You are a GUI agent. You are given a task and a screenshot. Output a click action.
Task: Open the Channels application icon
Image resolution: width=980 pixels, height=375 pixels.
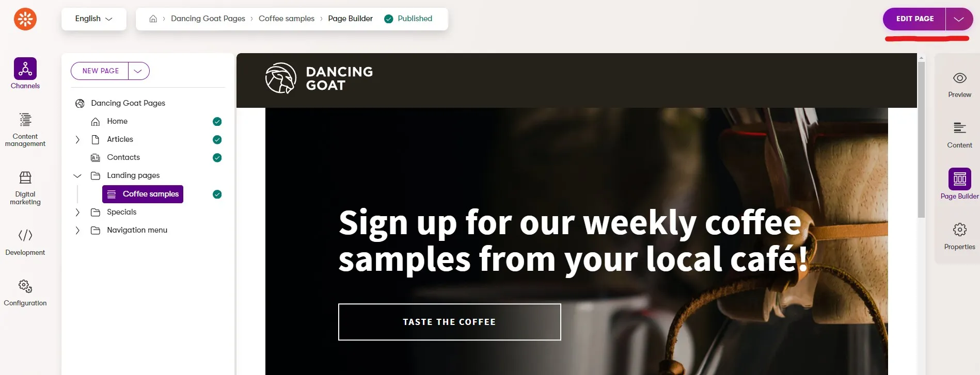[25, 69]
